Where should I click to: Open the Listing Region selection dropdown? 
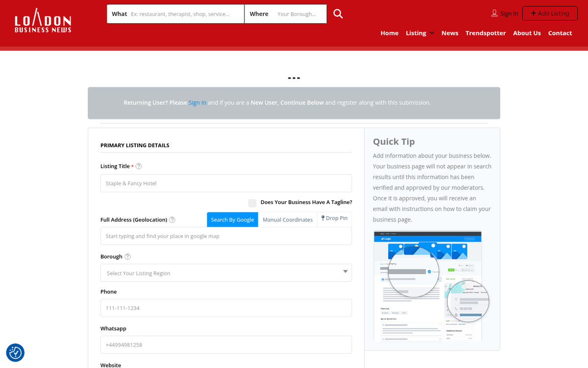pos(226,273)
